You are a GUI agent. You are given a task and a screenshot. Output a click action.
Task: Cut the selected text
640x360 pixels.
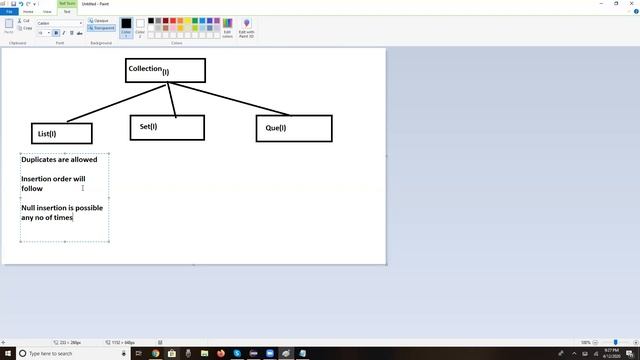(24, 20)
